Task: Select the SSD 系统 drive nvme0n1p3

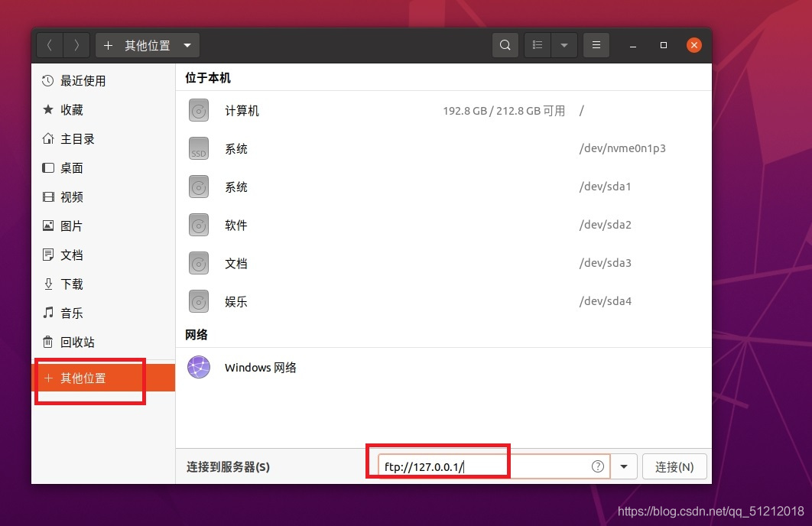Action: pyautogui.click(x=443, y=148)
